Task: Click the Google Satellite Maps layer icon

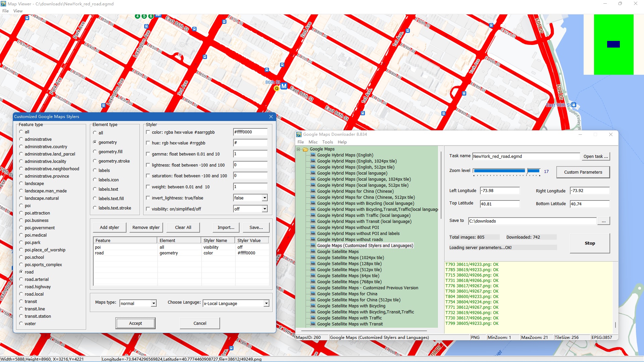Action: (x=313, y=252)
